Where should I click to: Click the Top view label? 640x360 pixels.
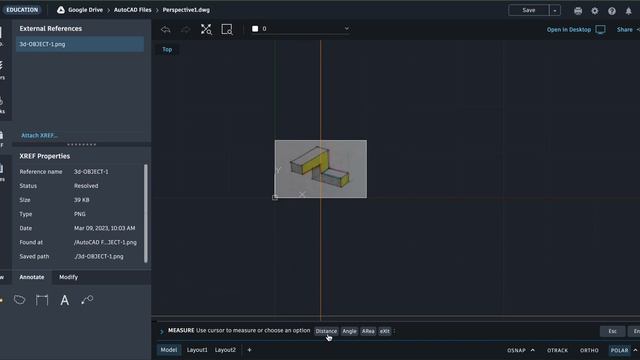(167, 49)
